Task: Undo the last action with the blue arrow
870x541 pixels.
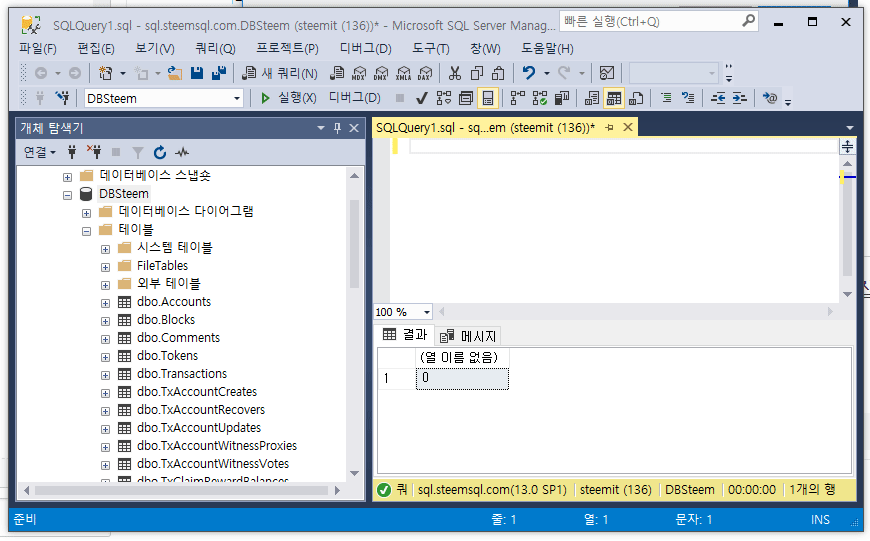Action: pos(529,73)
